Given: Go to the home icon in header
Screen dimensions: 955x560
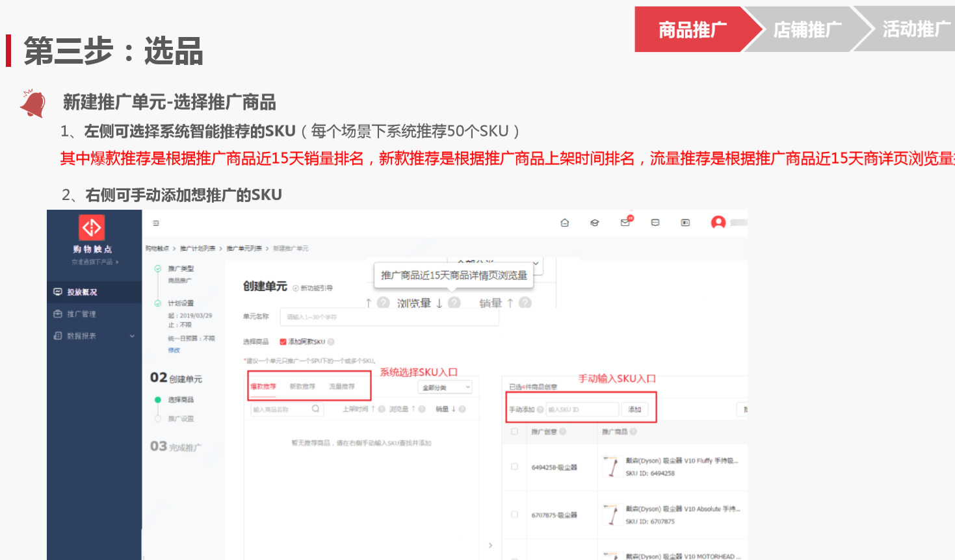Looking at the screenshot, I should point(564,223).
